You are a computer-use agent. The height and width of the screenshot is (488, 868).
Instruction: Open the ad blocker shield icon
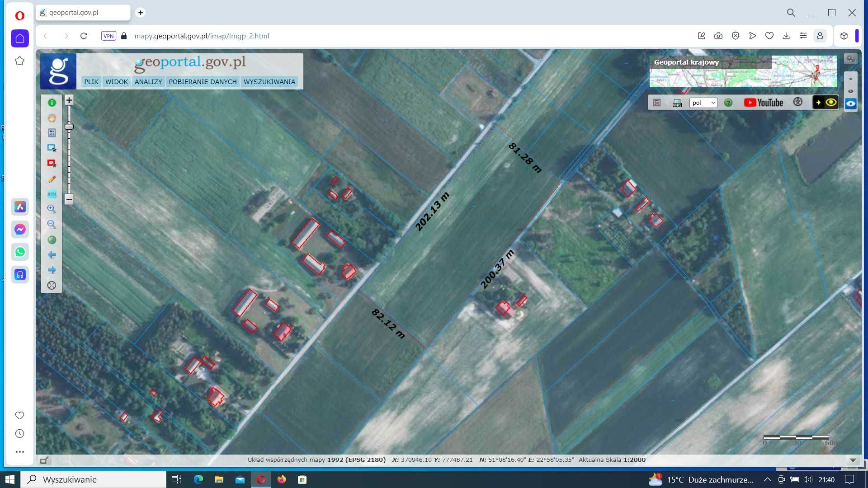(x=736, y=36)
